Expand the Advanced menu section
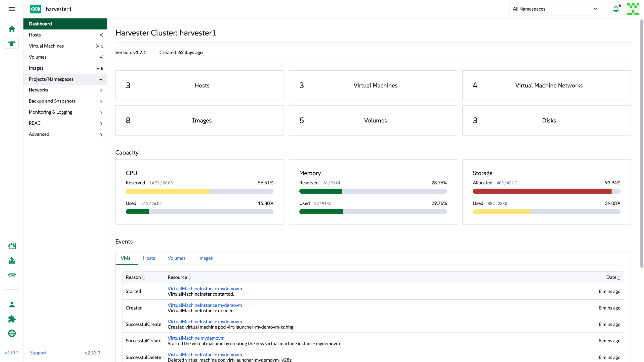 coord(65,134)
